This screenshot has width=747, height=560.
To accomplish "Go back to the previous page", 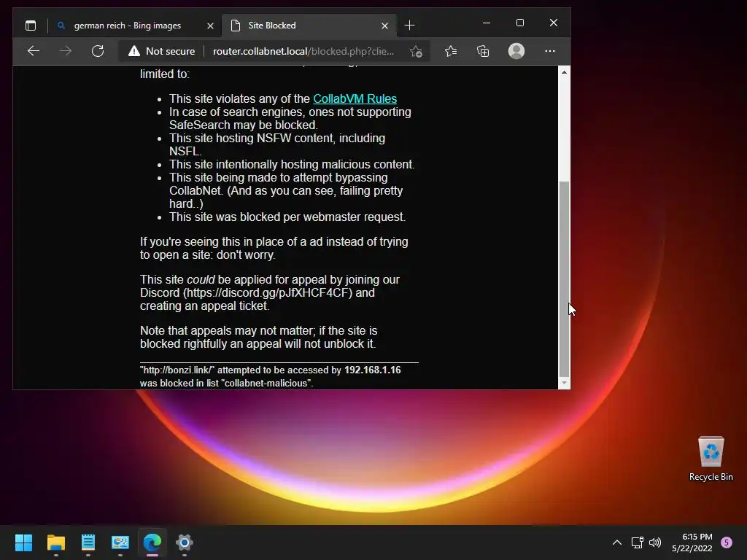I will (34, 51).
